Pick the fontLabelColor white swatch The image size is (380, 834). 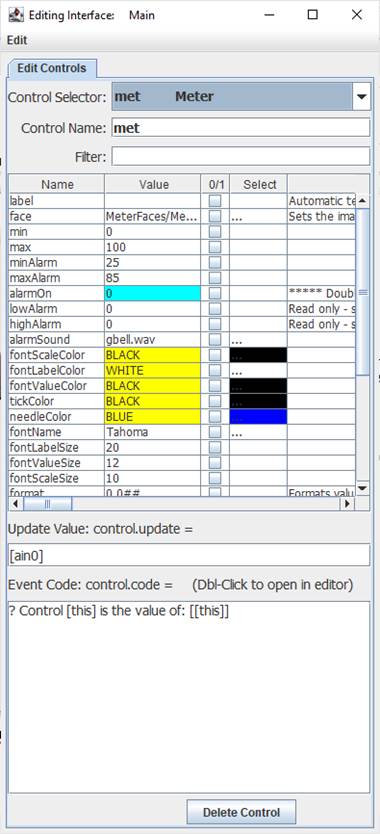tap(258, 371)
